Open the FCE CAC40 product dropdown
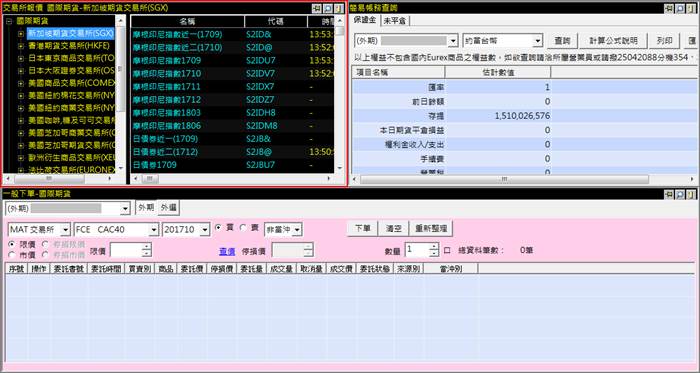 coord(154,230)
